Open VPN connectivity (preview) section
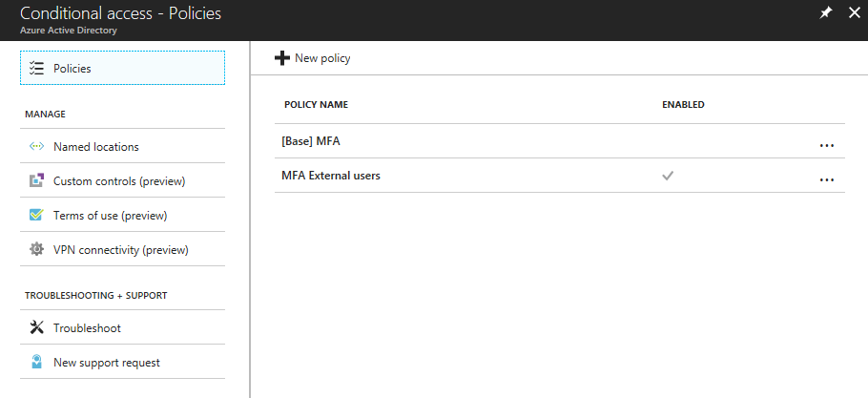868x398 pixels. [122, 249]
